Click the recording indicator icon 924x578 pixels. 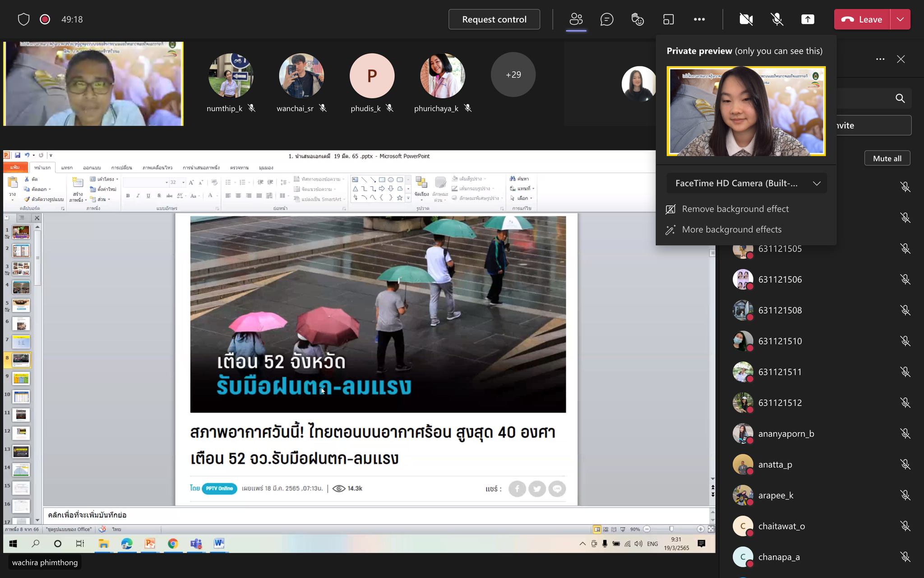coord(45,19)
